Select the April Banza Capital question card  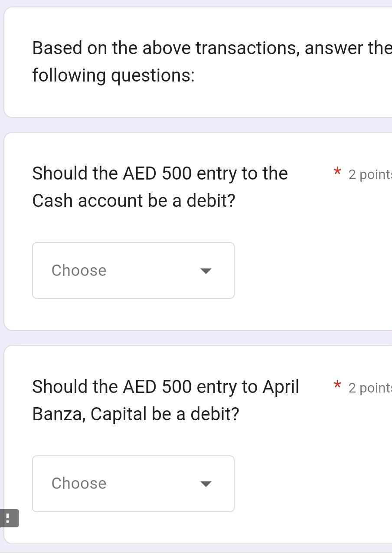tap(195, 442)
